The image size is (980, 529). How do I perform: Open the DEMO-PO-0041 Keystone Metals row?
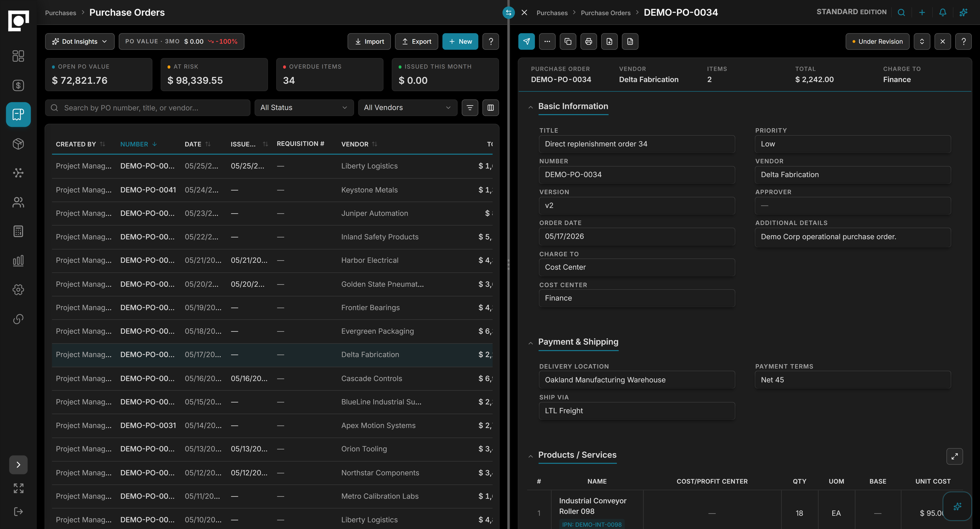point(272,190)
